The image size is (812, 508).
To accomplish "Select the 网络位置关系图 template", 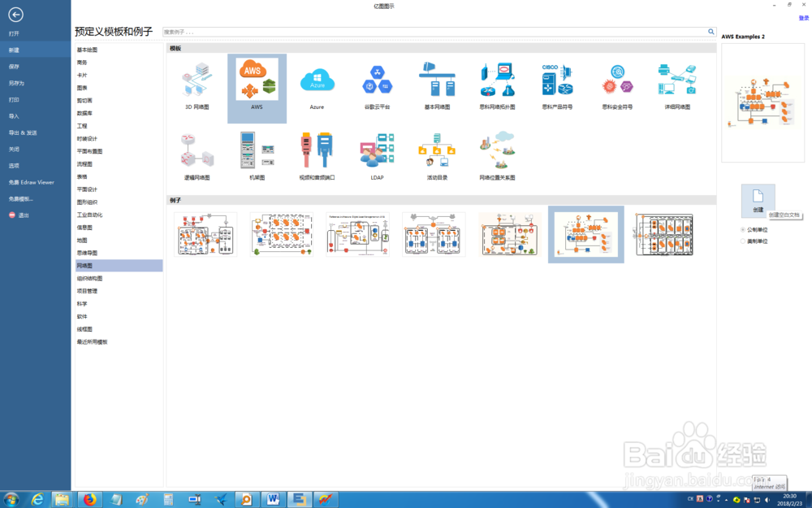I will pyautogui.click(x=497, y=156).
